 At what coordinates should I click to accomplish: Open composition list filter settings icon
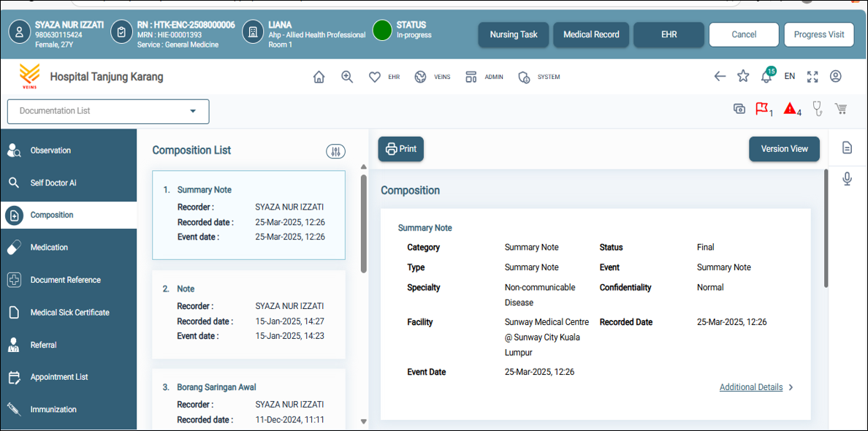335,151
